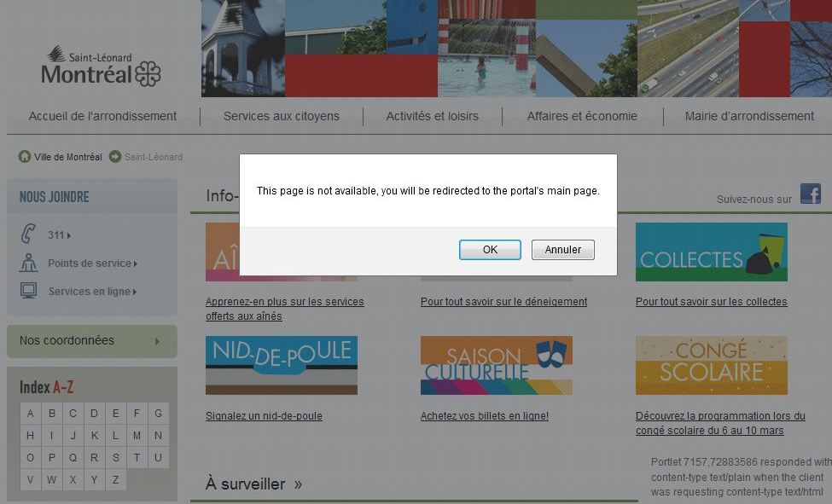Click the Facebook icon
The width and height of the screenshot is (832, 504).
point(810,194)
